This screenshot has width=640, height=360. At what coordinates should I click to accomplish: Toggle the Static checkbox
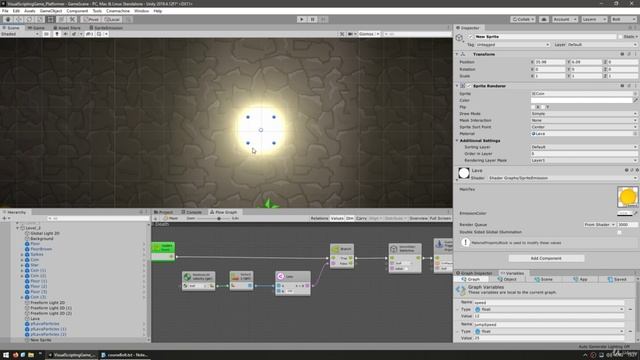coord(620,37)
